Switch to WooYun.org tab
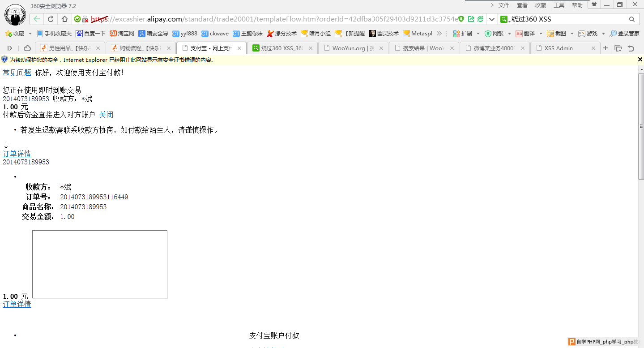Viewport: 644px width, 348px height. point(353,48)
